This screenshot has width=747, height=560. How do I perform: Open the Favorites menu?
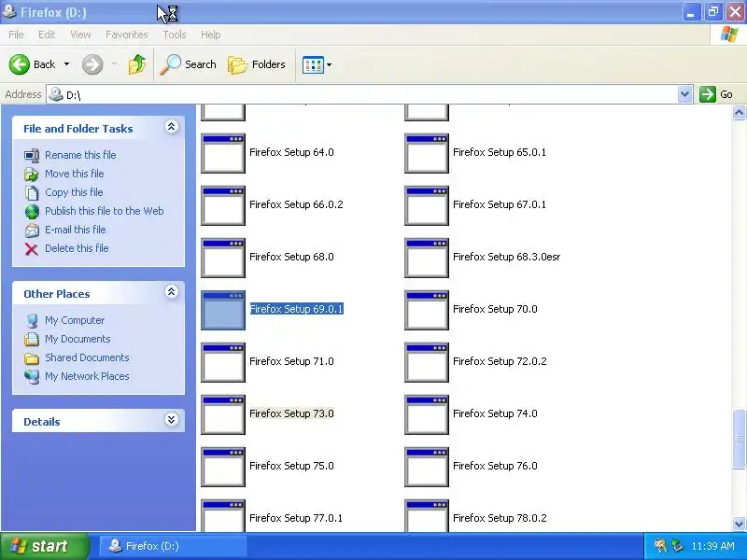coord(127,35)
